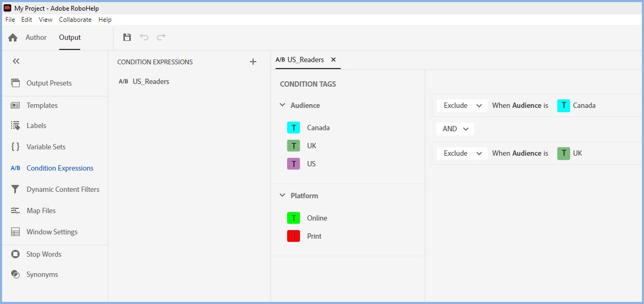The image size is (644, 304).
Task: Click the purple US tag swatch
Action: pos(294,164)
